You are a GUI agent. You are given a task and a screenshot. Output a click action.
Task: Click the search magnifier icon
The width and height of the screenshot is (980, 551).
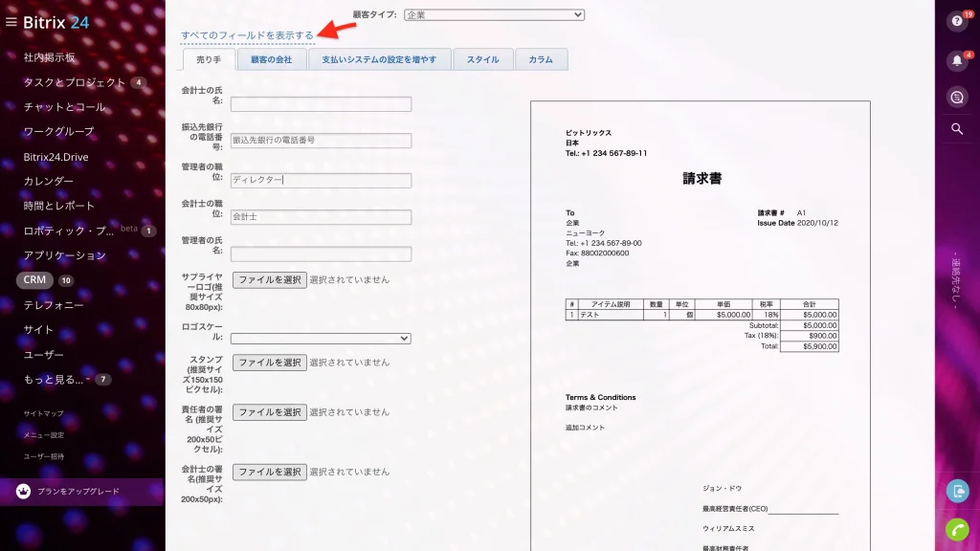point(957,129)
